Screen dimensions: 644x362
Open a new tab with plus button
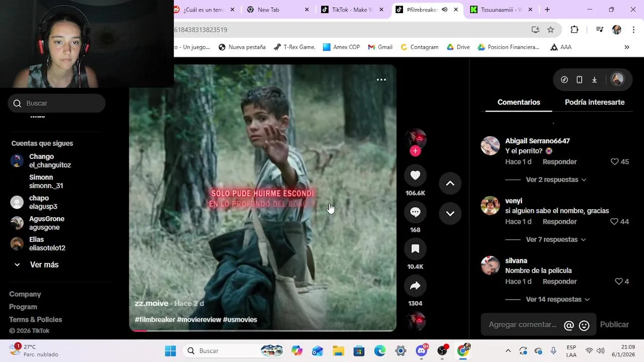[547, 10]
